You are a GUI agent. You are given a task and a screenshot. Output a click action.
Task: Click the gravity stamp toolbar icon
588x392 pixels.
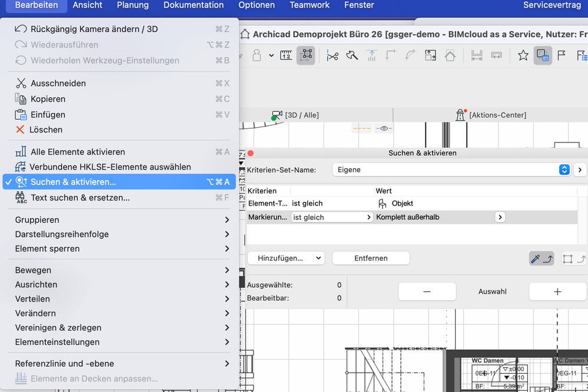pyautogui.click(x=257, y=55)
